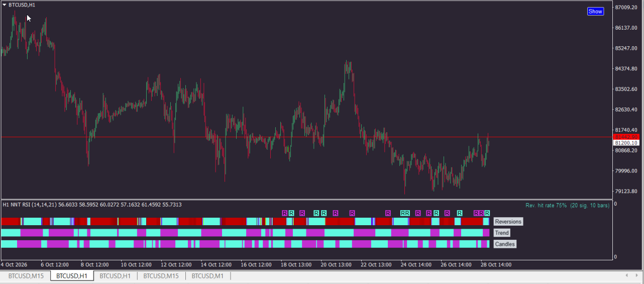Click the blue Show button
This screenshot has width=644, height=284.
pyautogui.click(x=595, y=11)
